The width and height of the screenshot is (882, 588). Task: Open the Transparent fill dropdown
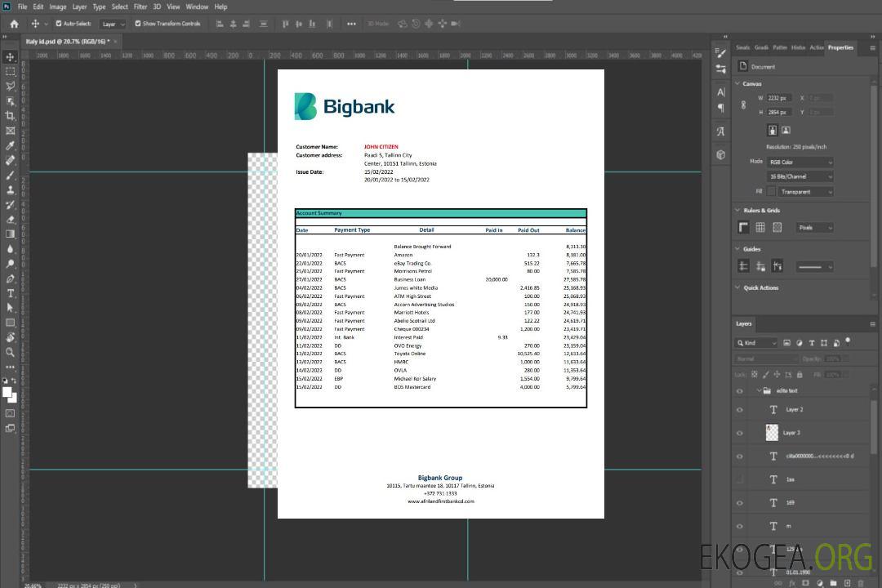point(806,192)
